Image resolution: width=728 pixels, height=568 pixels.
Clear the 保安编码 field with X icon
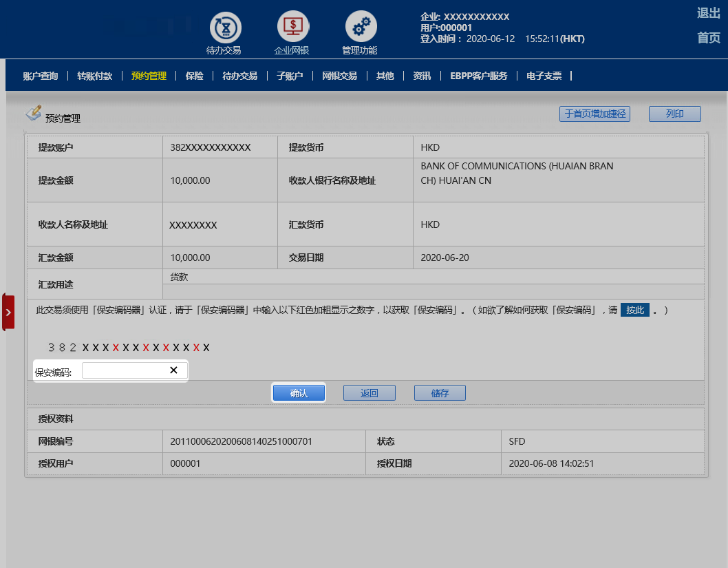point(173,370)
